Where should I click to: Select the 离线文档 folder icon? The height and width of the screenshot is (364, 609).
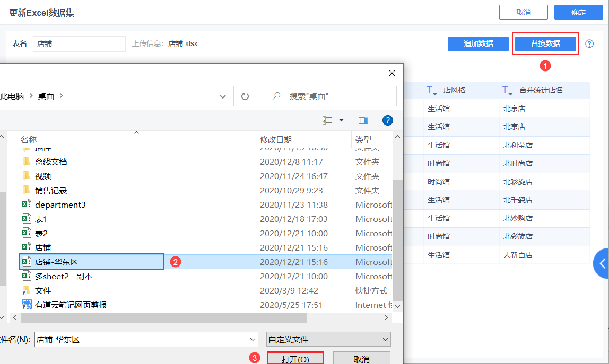pyautogui.click(x=27, y=162)
